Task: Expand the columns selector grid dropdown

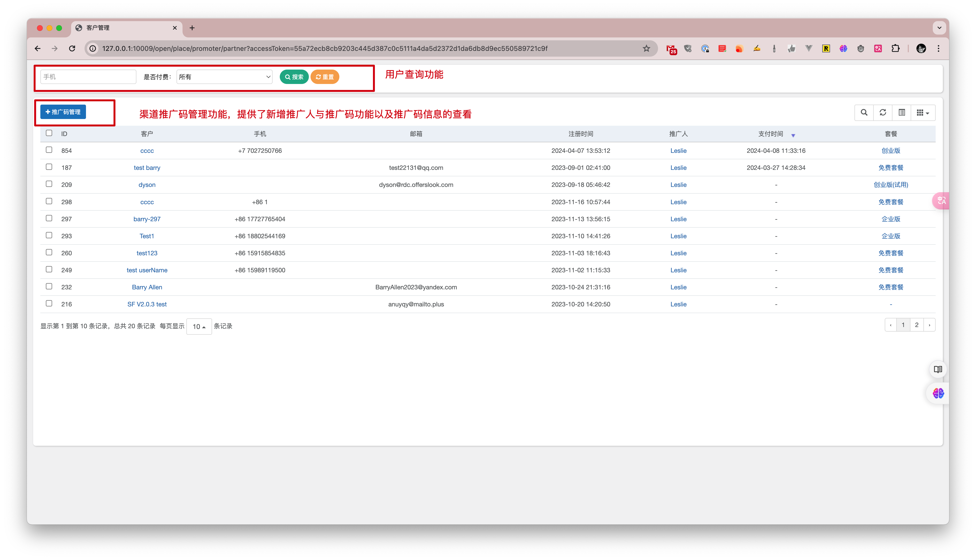Action: coord(923,113)
